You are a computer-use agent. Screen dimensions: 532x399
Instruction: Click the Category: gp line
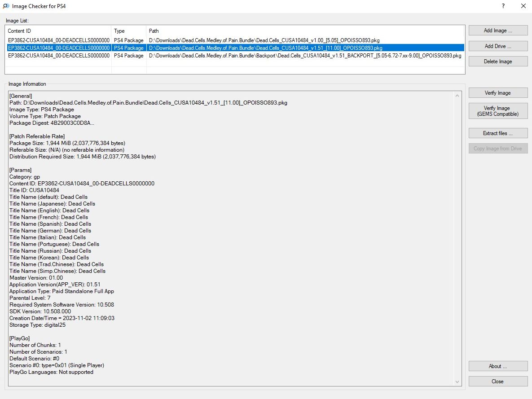click(25, 177)
